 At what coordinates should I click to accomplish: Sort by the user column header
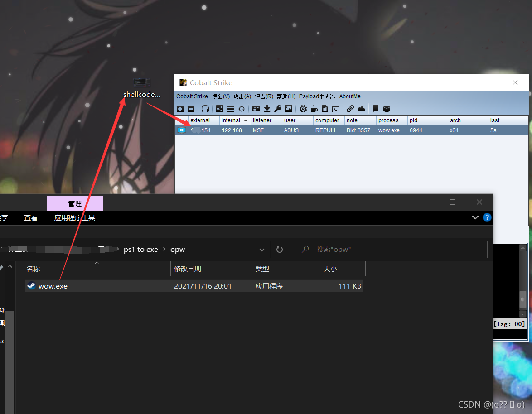click(298, 120)
